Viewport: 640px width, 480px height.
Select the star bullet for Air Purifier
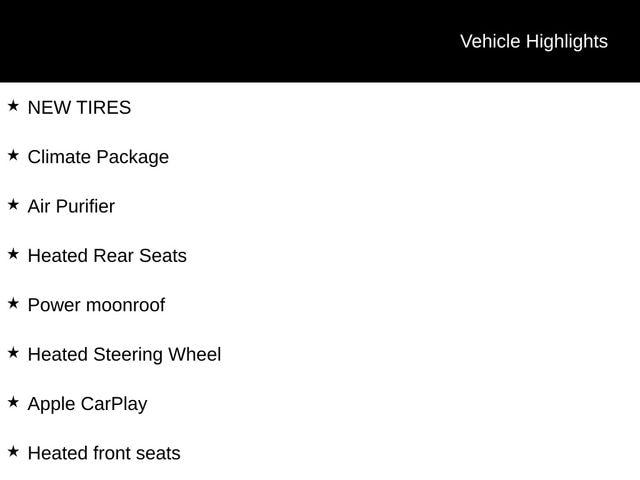coord(13,205)
